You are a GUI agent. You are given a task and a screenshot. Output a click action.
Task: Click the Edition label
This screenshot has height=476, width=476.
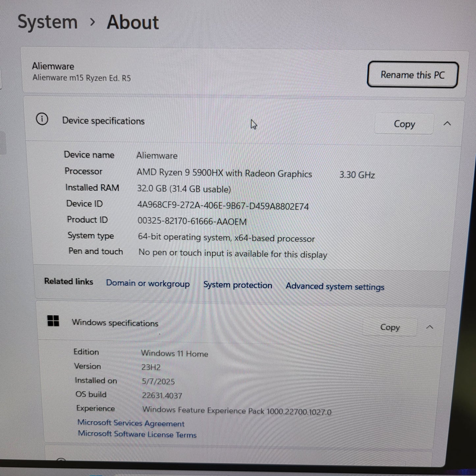coord(86,352)
